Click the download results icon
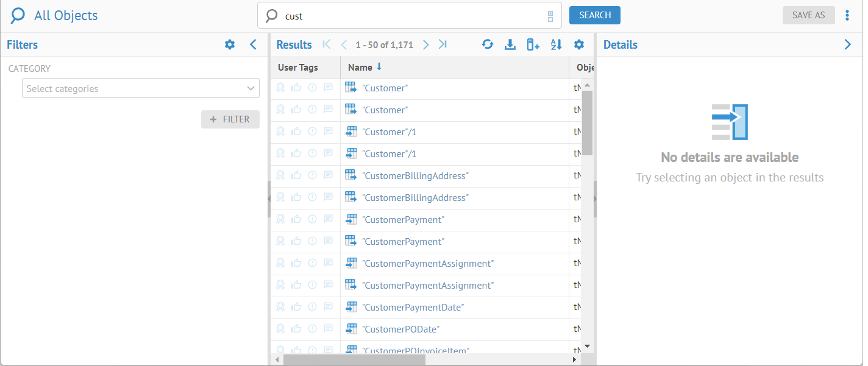Viewport: 868px width, 366px height. tap(510, 44)
